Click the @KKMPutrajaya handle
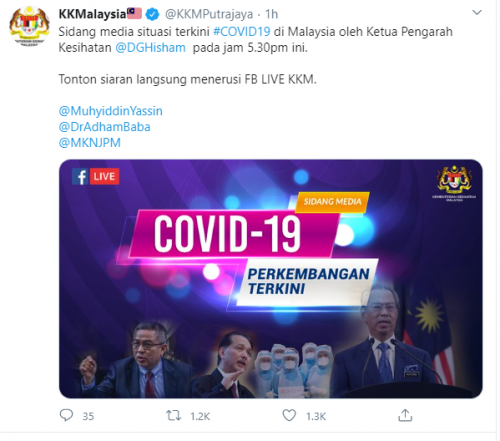 (x=209, y=14)
